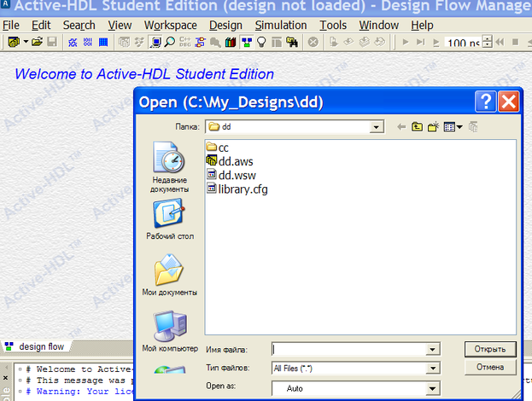Open the Simulation menu

(x=281, y=25)
